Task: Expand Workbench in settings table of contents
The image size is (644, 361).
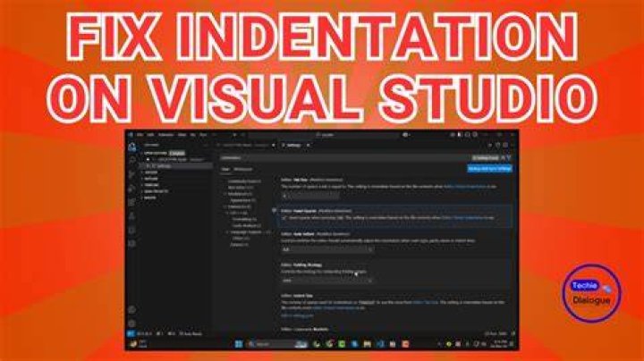Action: click(x=240, y=194)
